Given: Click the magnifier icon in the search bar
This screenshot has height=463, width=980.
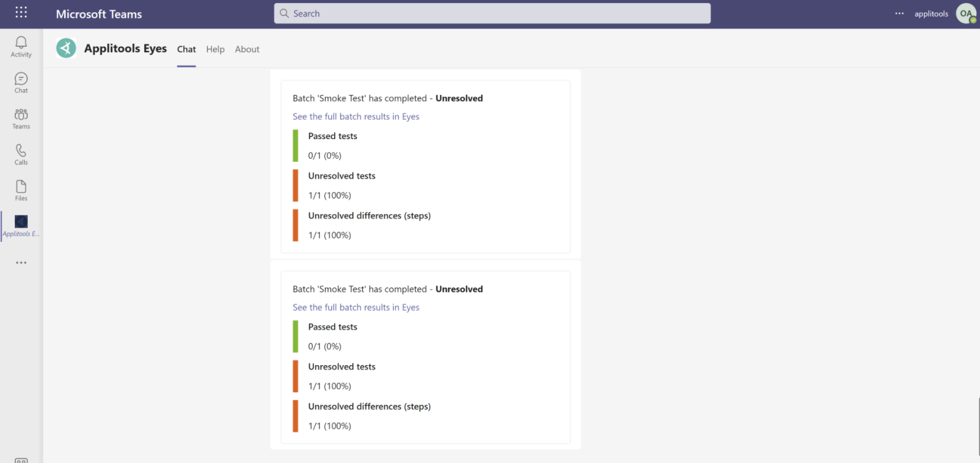Looking at the screenshot, I should coord(284,13).
